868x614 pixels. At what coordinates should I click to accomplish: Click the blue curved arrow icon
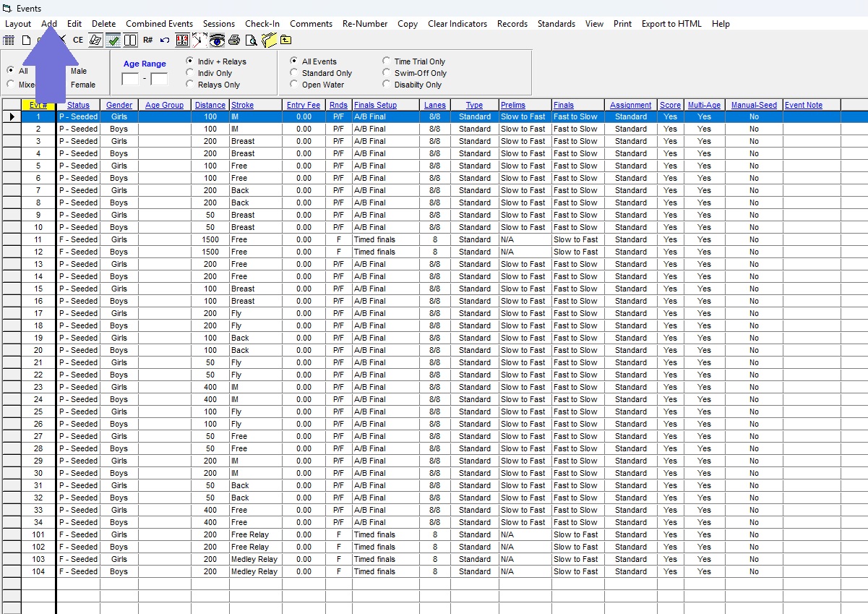[165, 40]
